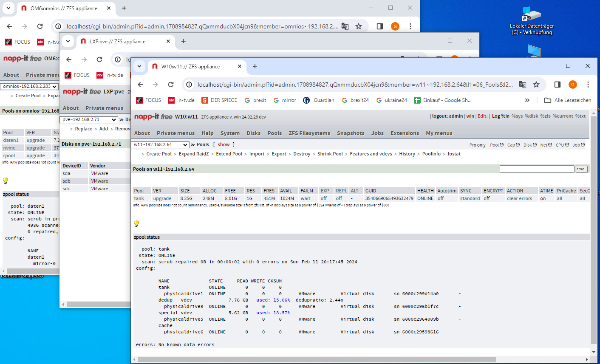
Task: Click the napp-it free logo
Action: [x=153, y=117]
